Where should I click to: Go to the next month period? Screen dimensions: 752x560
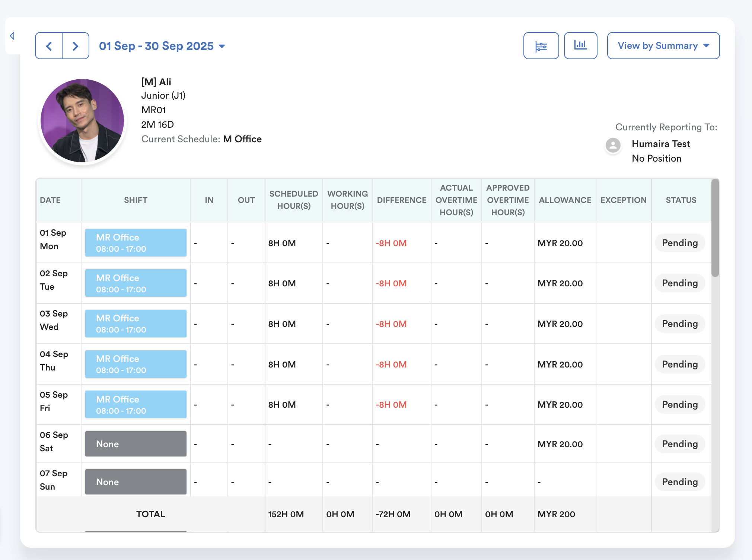[x=76, y=46]
